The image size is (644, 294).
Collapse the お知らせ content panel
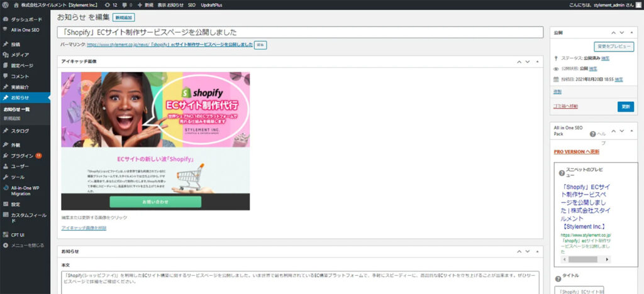click(537, 251)
